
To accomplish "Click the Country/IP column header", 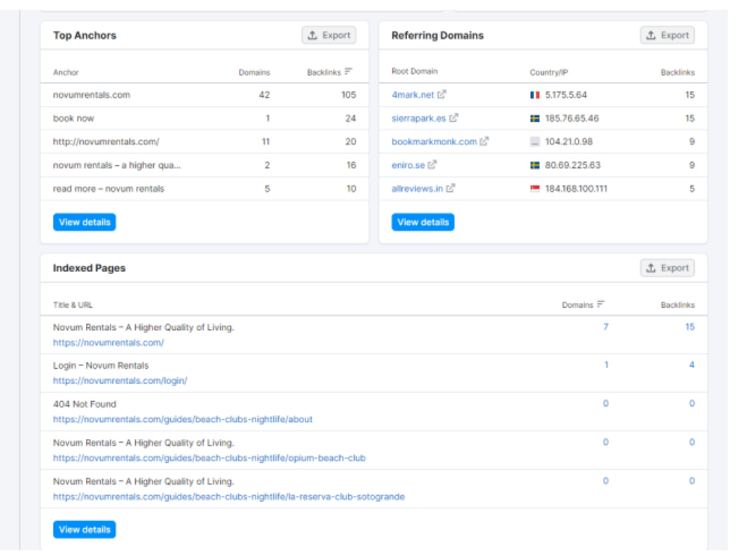I will coord(549,72).
